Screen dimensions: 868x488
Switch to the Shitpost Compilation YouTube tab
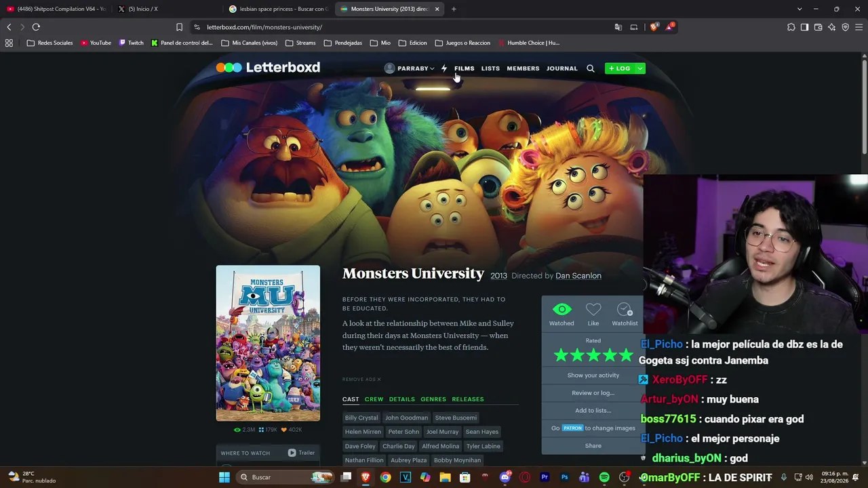click(x=56, y=9)
